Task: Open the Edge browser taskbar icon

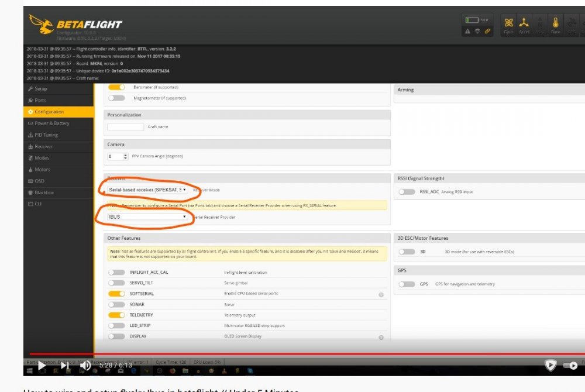Action: pyautogui.click(x=134, y=371)
